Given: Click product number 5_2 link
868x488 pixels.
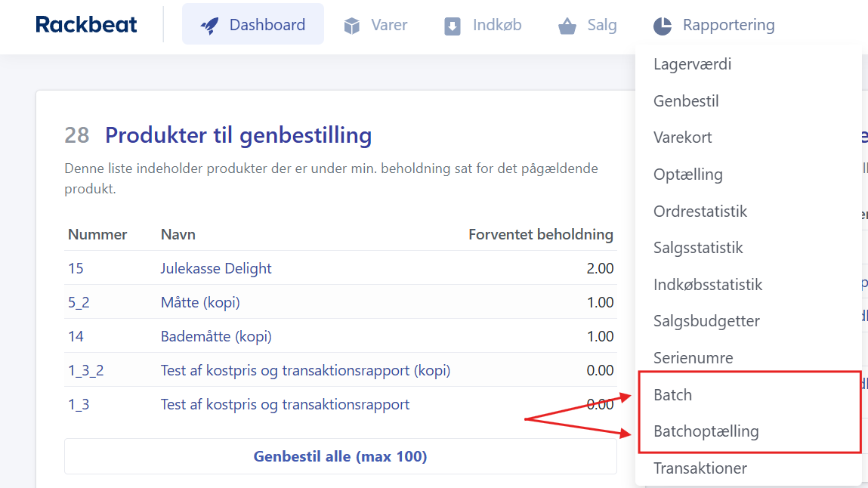Looking at the screenshot, I should 79,302.
